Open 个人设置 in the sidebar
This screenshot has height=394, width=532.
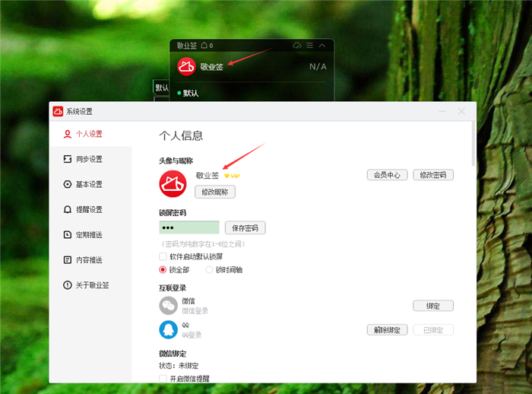click(x=90, y=134)
